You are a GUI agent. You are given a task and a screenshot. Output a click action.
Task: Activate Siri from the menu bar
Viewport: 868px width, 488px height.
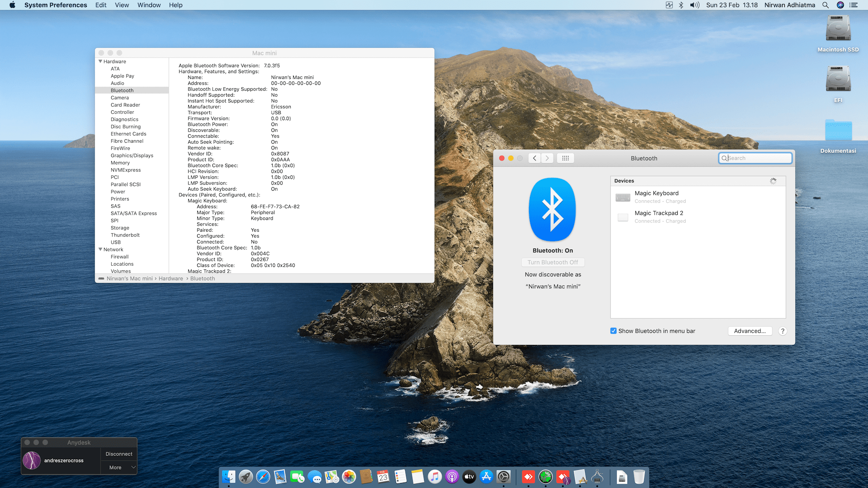840,5
